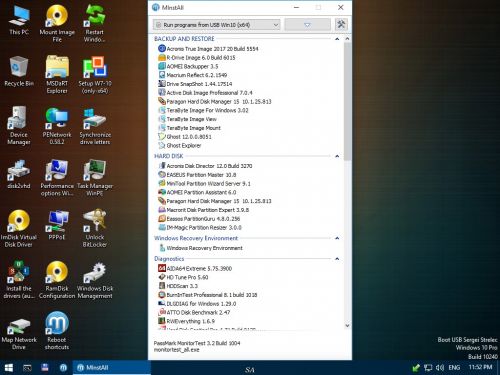Open volume icon in system tray
This screenshot has width=500, height=375.
[440, 368]
